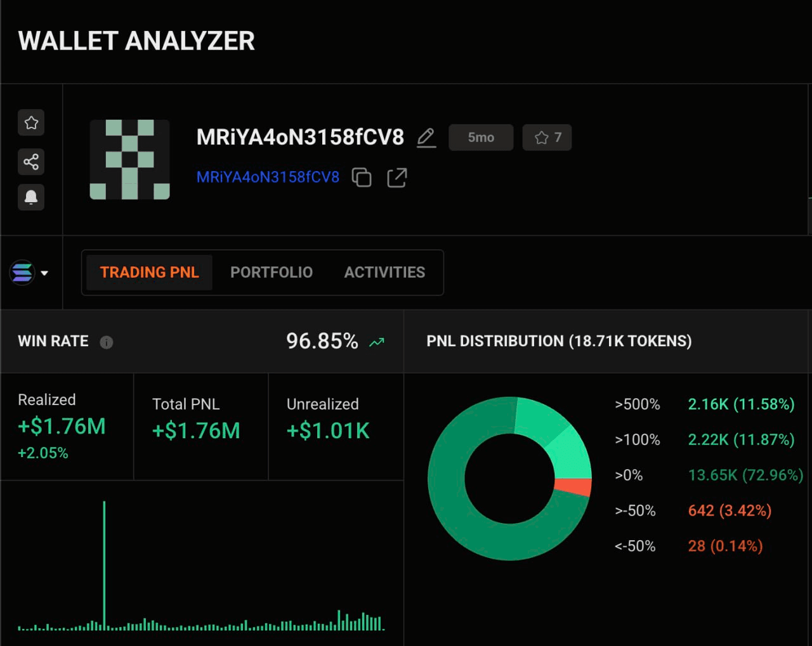Click the >500% distribution row
Viewport: 812px width, 646px height.
[x=704, y=404]
